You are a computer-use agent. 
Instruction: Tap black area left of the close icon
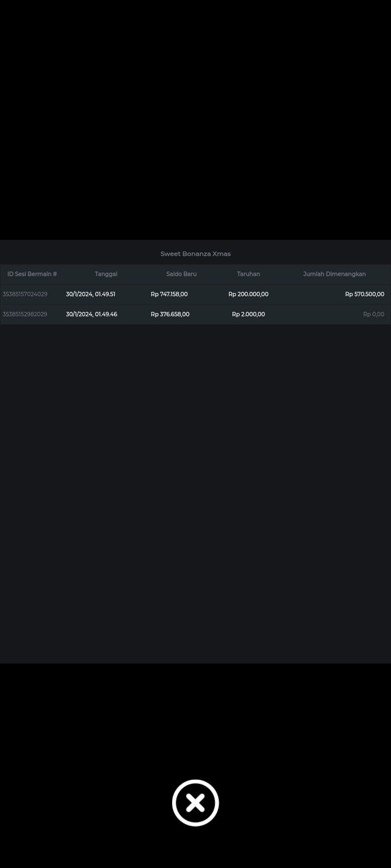coord(81,803)
